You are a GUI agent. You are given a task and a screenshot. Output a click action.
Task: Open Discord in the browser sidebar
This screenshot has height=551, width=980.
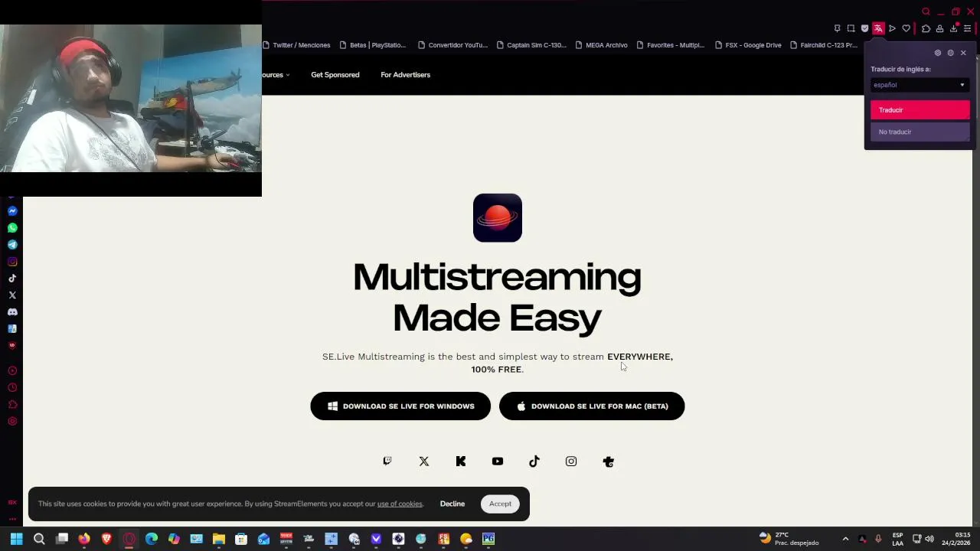pyautogui.click(x=12, y=312)
